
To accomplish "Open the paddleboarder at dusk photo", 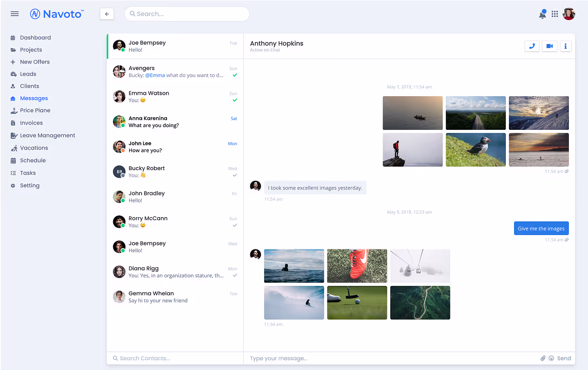I will point(539,150).
